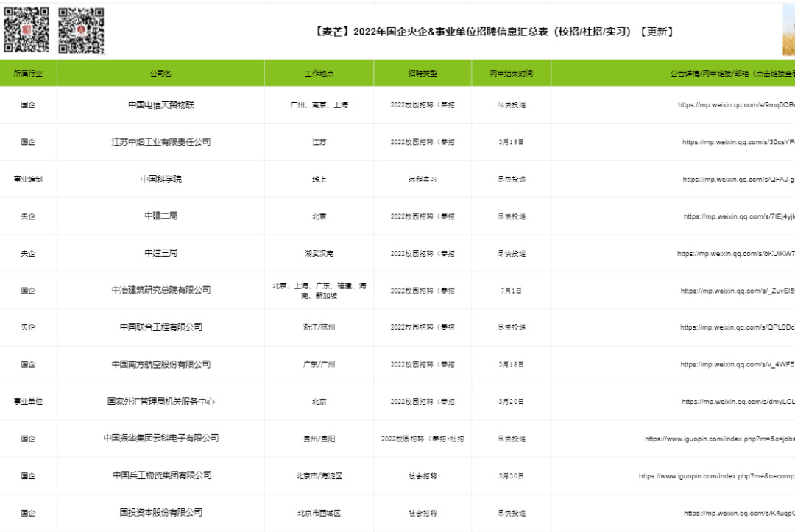This screenshot has height=532, width=795.
Task: Select the deadline cell 3月19日
Action: tap(511, 142)
